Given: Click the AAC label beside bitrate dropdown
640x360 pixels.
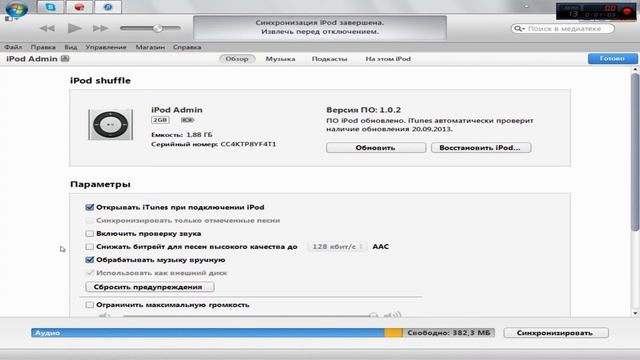Looking at the screenshot, I should pos(380,247).
